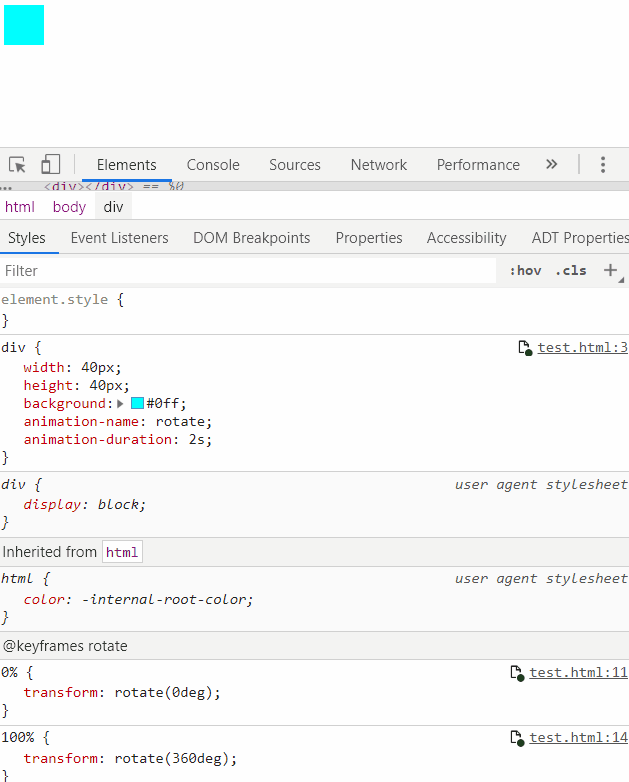
Task: Edit the animation-duration value 2s
Action: coord(197,439)
